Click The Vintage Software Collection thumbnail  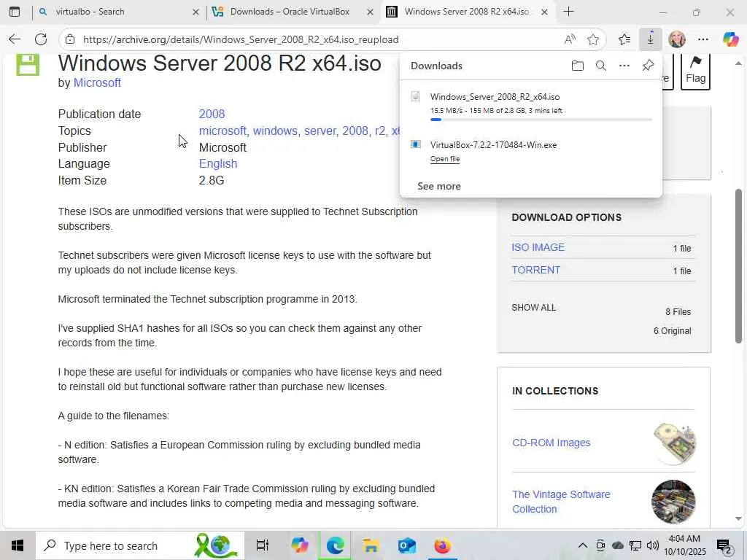[x=673, y=502]
